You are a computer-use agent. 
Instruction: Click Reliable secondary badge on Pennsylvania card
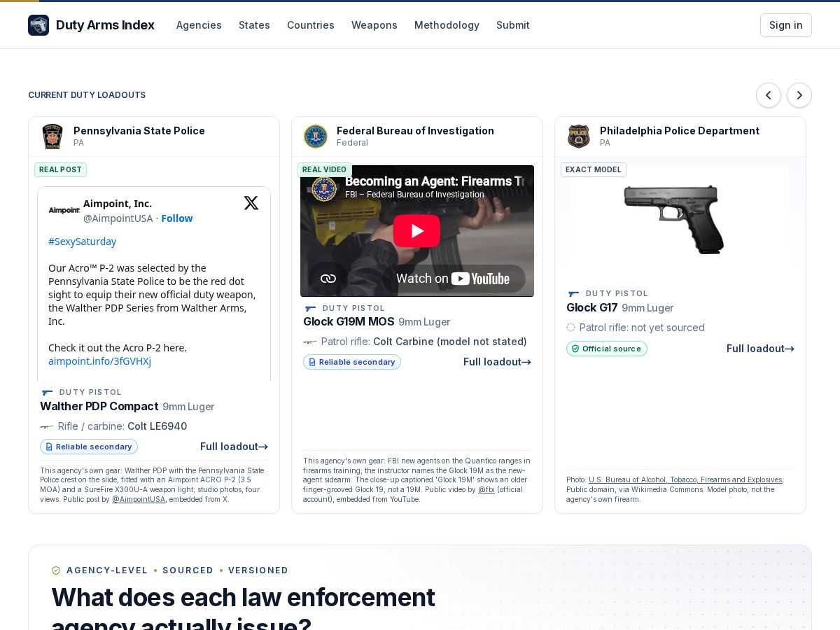89,447
